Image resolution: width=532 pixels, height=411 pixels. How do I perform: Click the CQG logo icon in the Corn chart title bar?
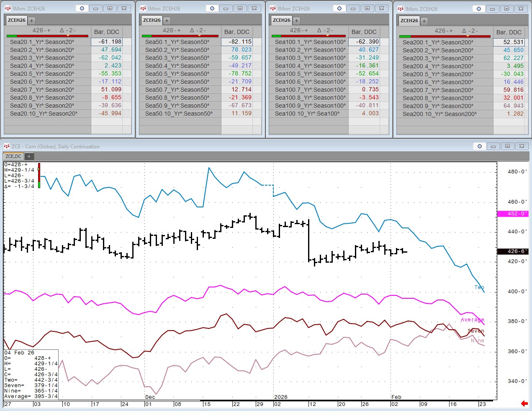(x=7, y=146)
